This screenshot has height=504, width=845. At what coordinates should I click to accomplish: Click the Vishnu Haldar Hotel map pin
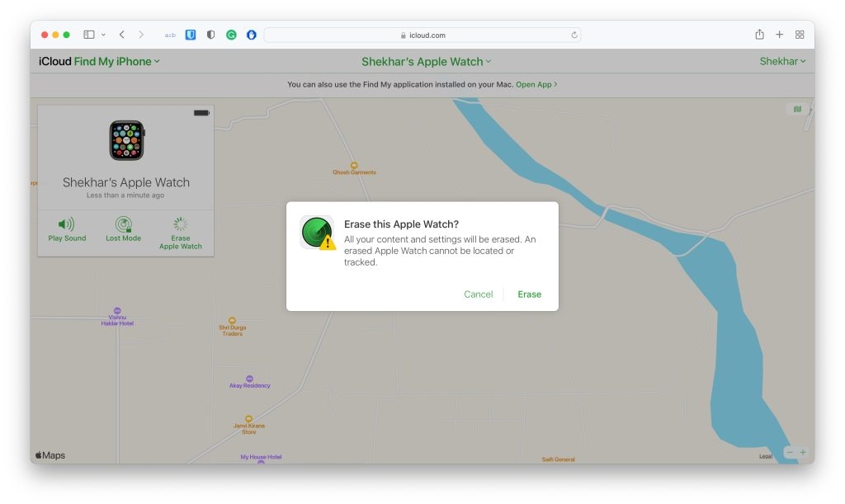tap(117, 311)
